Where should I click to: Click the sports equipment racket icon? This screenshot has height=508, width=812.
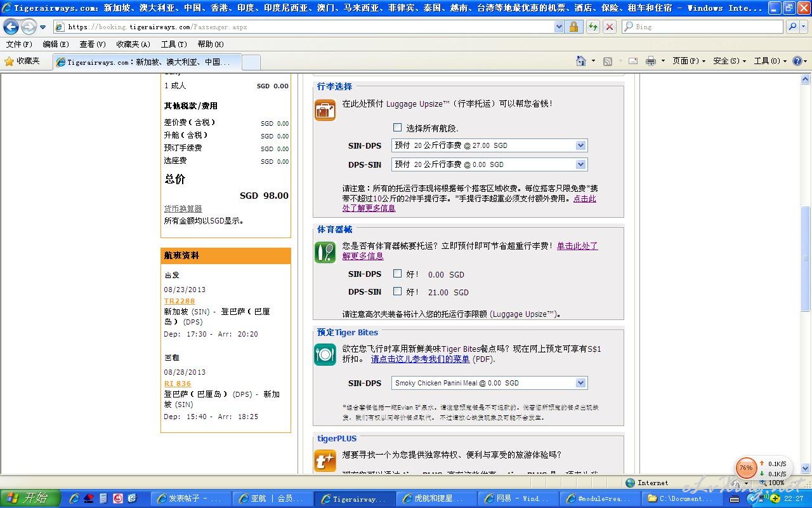[325, 252]
